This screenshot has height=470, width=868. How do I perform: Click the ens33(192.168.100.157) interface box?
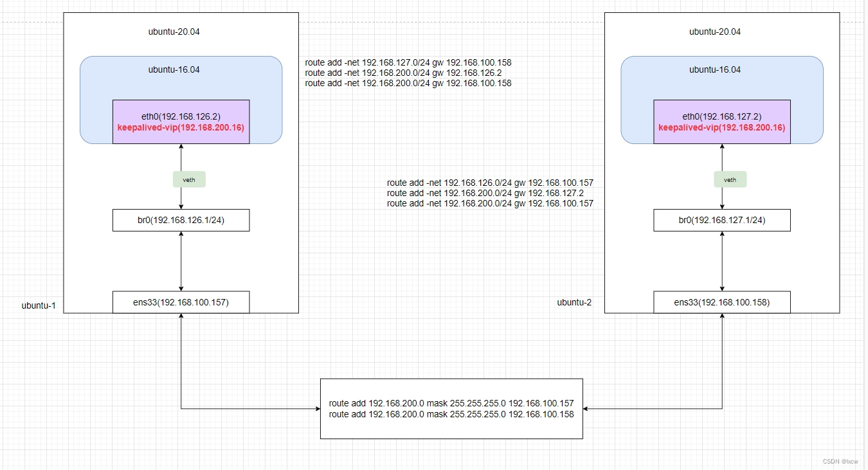181,302
